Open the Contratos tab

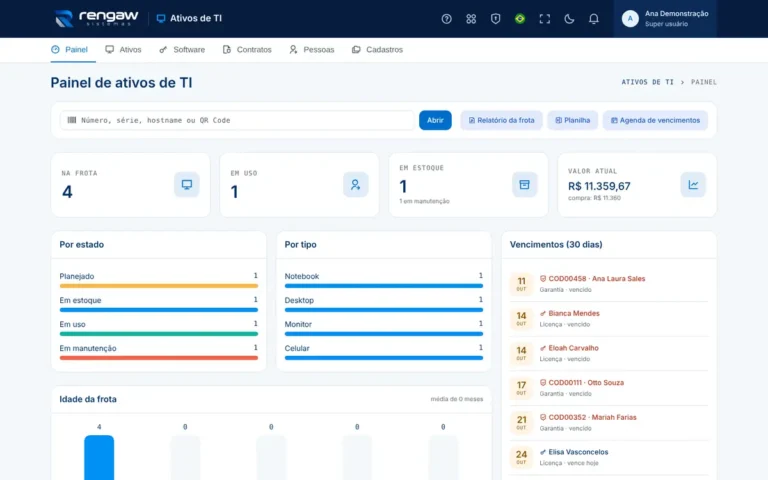247,49
